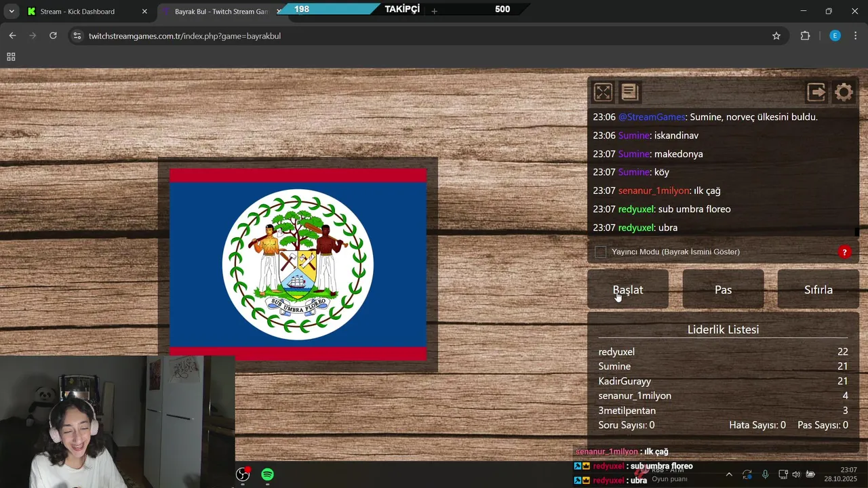Viewport: 868px width, 488px height.
Task: Click redyuxel row in Liderlik Listesi
Action: (x=723, y=352)
